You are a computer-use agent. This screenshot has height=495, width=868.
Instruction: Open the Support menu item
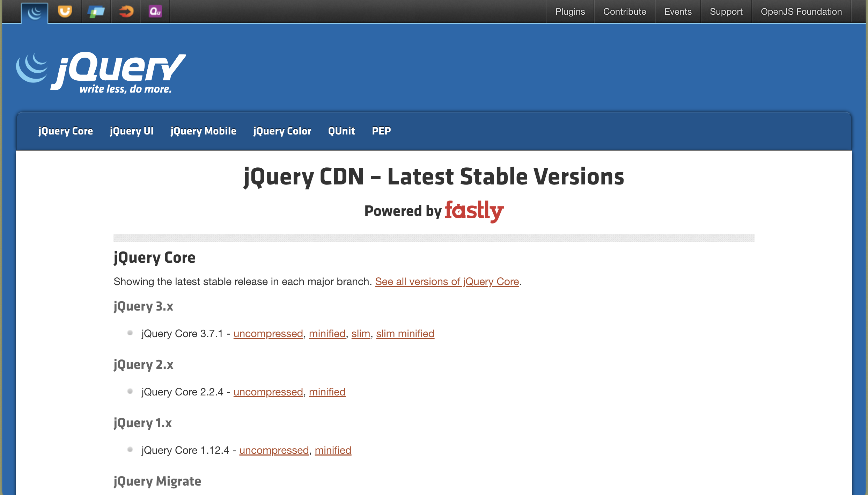[x=726, y=12]
